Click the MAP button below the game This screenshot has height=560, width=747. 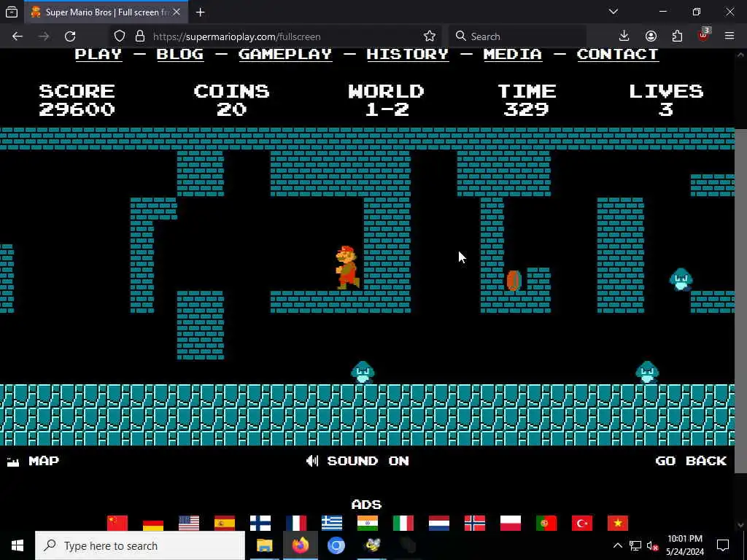coord(33,461)
